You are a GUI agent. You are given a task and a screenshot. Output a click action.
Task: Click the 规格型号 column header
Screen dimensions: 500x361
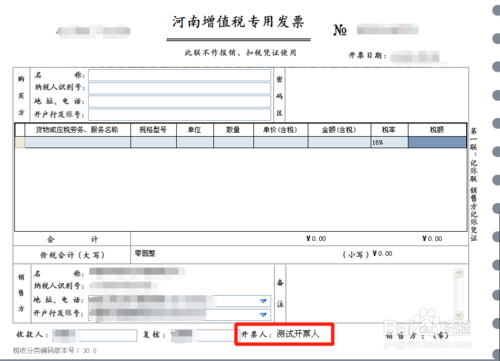pos(153,130)
